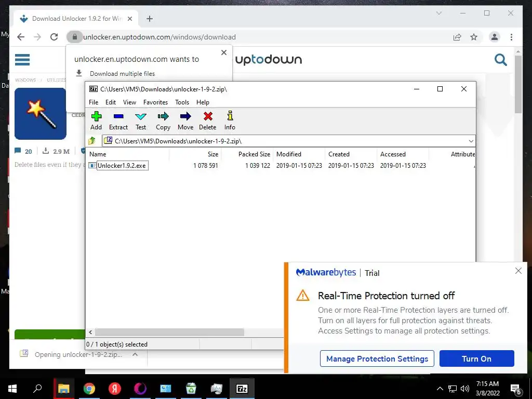
Task: Run the Test archive tool
Action: pyautogui.click(x=141, y=121)
